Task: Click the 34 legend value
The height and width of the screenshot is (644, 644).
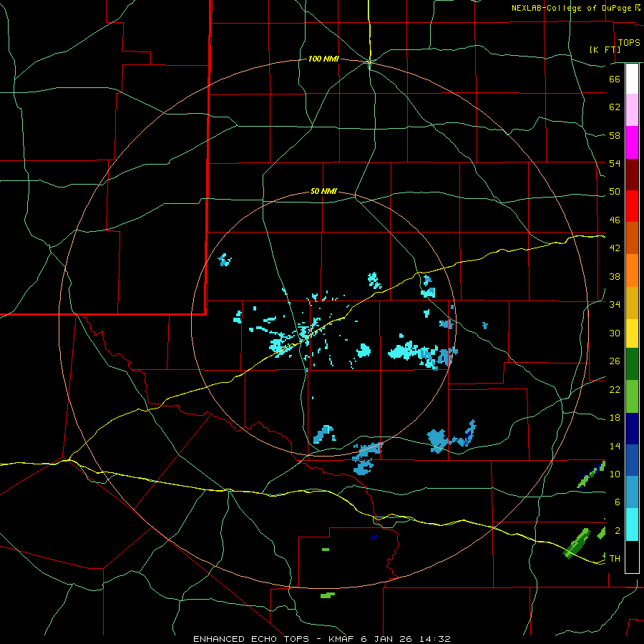Action: click(x=615, y=305)
